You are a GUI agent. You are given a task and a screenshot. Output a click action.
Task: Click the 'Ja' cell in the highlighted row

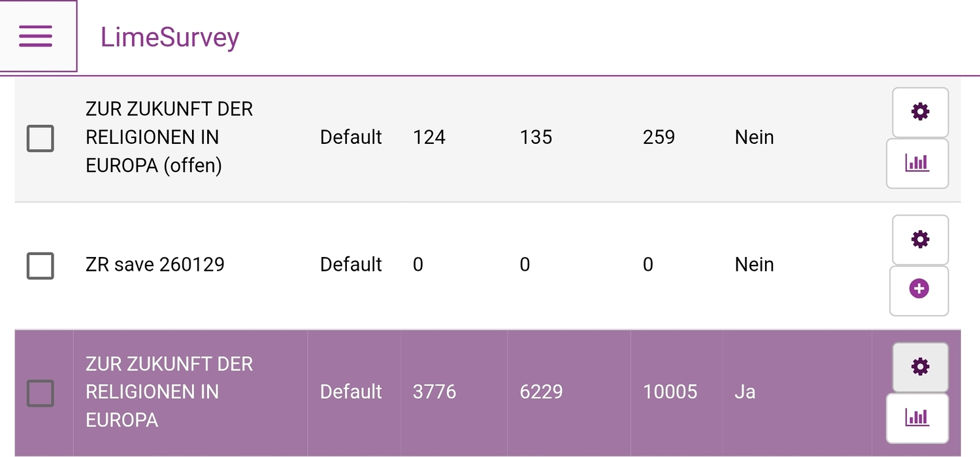(x=745, y=392)
